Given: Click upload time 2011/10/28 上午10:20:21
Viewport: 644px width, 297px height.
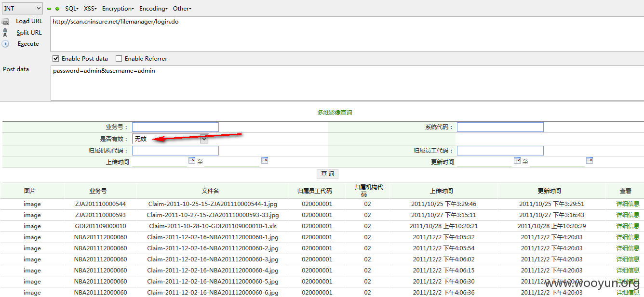Looking at the screenshot, I should (x=444, y=226).
